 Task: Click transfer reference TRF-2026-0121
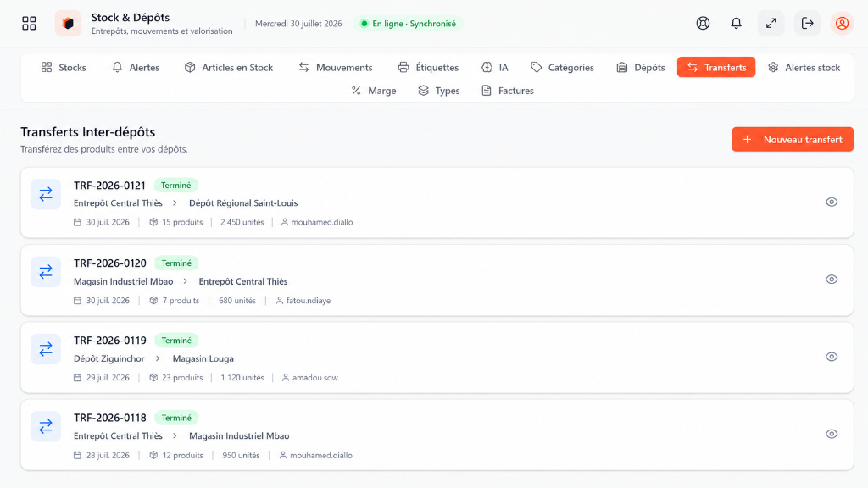tap(109, 186)
